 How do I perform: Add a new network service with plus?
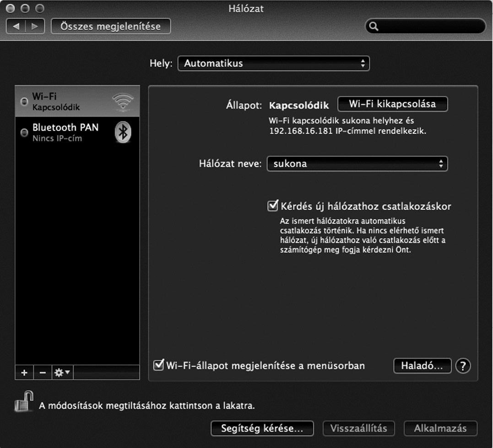tap(24, 373)
